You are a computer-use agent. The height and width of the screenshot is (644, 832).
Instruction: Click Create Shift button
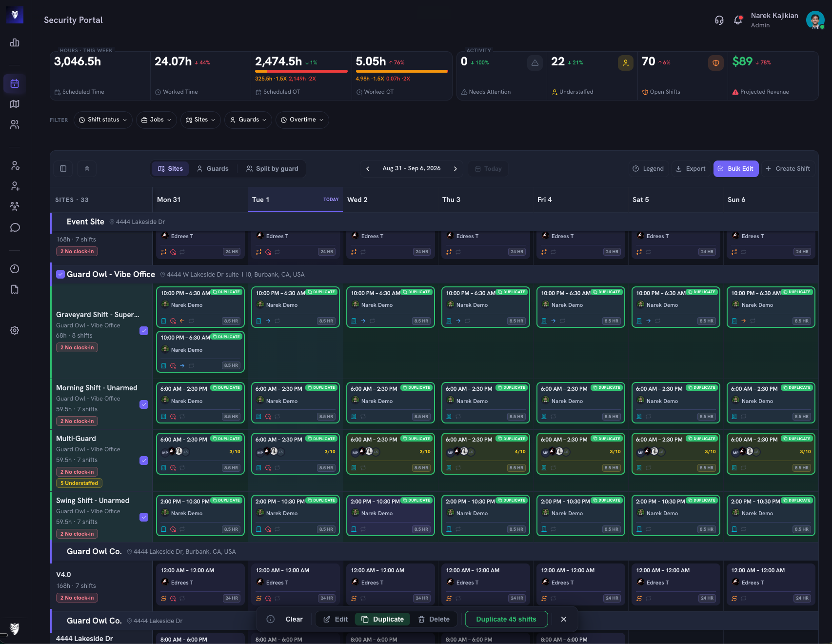pos(788,169)
